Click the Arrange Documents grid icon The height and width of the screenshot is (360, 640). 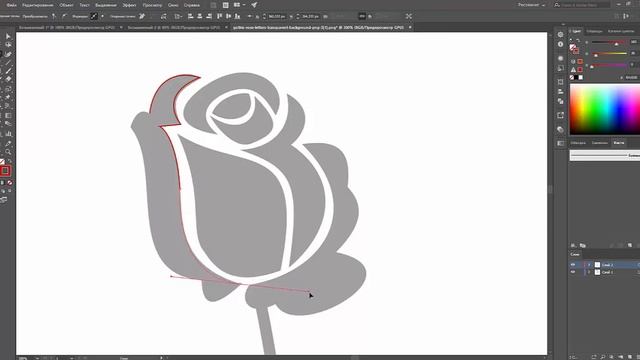coord(238,5)
